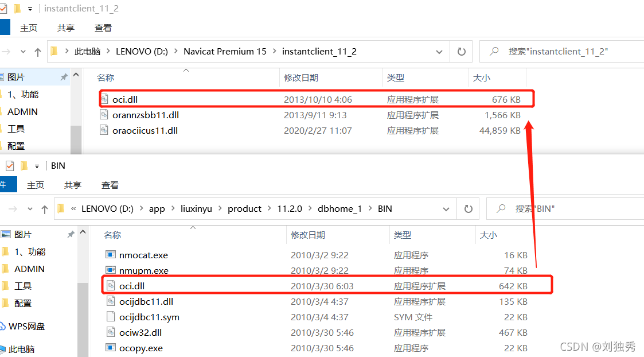Screen dimensions: 644x357
Task: Click the refresh icon in upper address bar
Action: click(461, 51)
